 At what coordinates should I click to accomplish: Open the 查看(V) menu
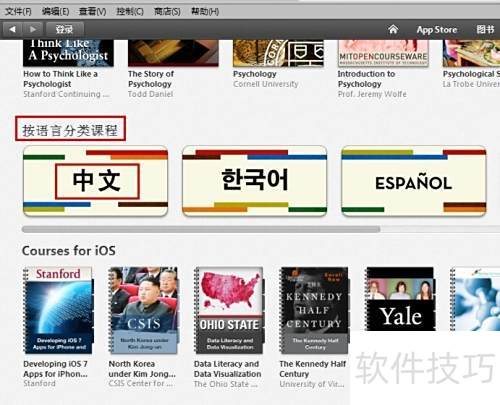point(92,12)
